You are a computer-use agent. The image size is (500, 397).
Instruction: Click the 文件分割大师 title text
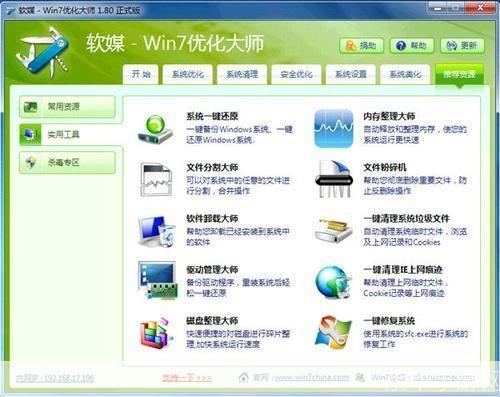click(212, 167)
